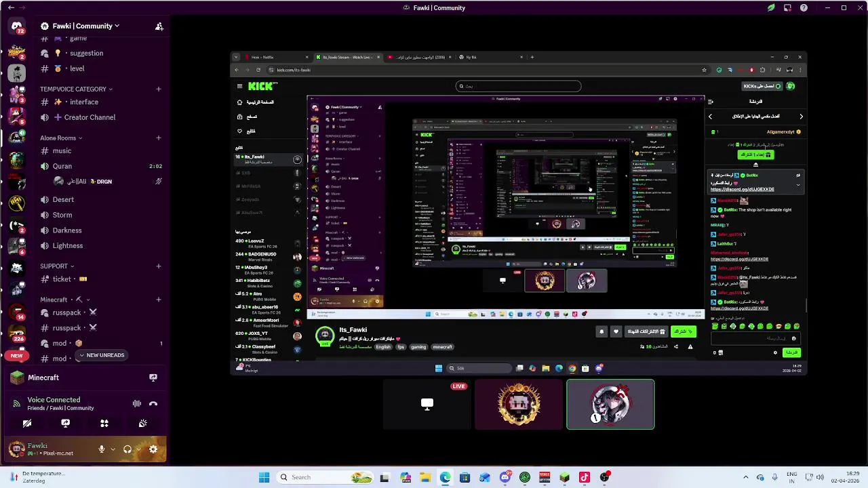Viewport: 868px width, 488px height.
Task: Open Discord inbox icon in title bar
Action: coord(787,8)
